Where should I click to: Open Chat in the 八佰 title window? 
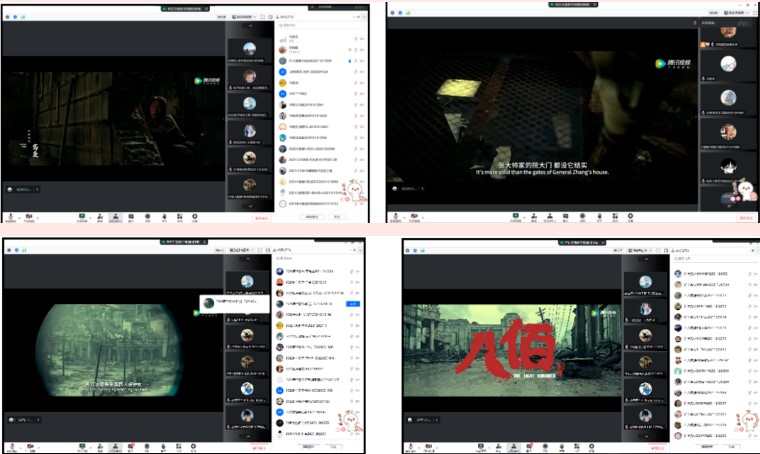tap(529, 447)
